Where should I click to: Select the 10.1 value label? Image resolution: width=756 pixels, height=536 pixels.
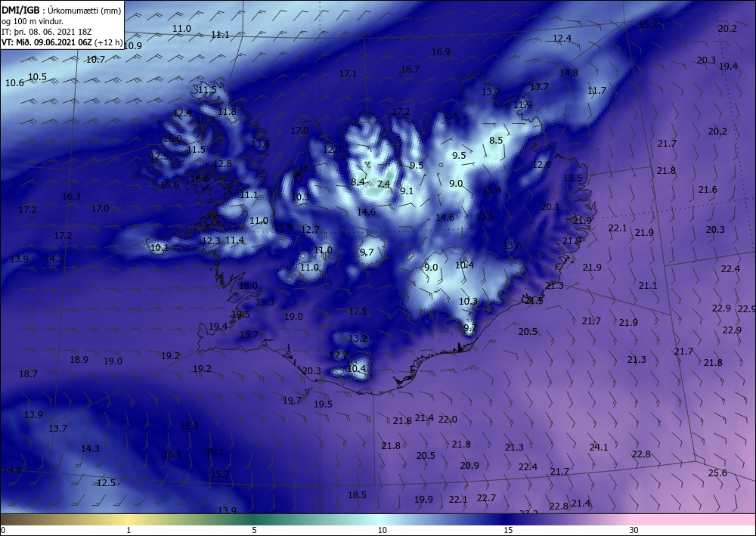click(160, 248)
